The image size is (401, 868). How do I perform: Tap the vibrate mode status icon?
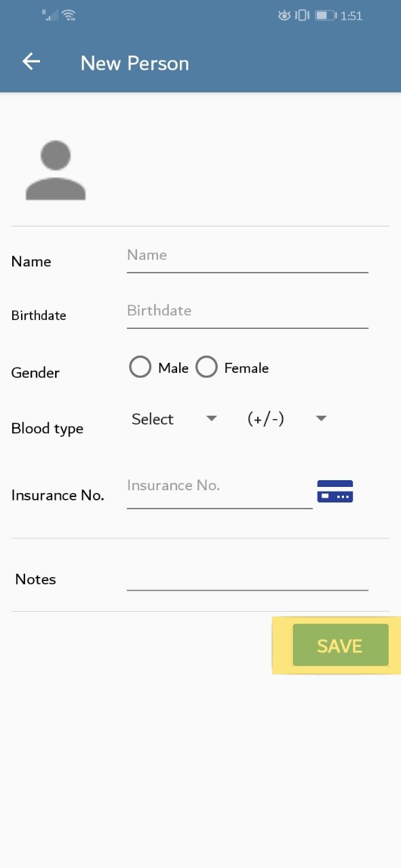click(303, 15)
